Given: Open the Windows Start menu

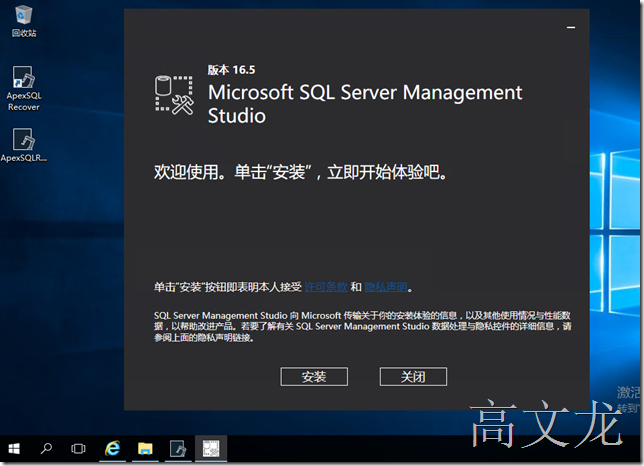Looking at the screenshot, I should 14,448.
